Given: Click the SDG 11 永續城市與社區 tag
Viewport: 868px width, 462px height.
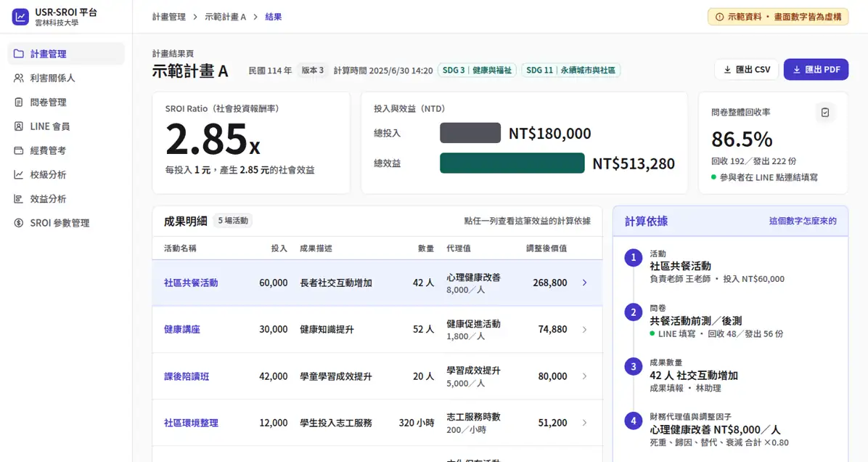Looking at the screenshot, I should coord(570,70).
